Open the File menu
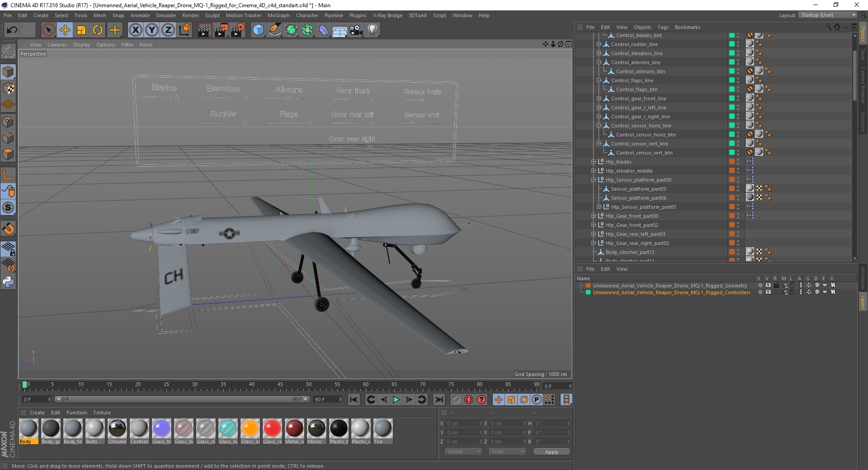Viewport: 868px width, 470px height. [8, 15]
